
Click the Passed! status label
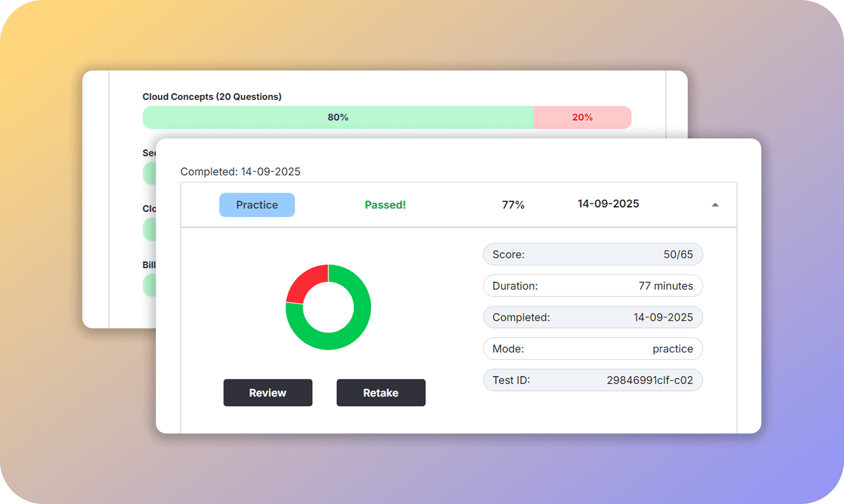pyautogui.click(x=385, y=205)
